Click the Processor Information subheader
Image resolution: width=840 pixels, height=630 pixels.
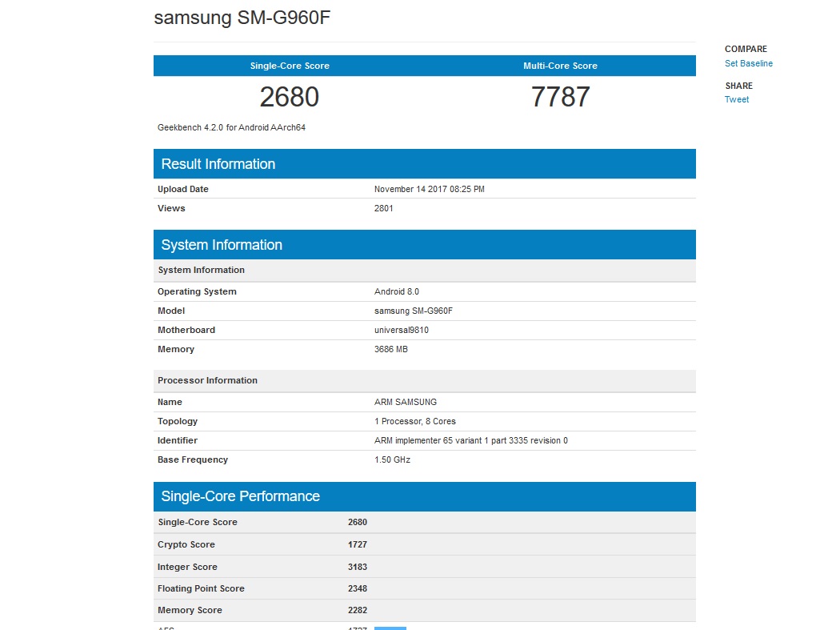[x=425, y=381]
